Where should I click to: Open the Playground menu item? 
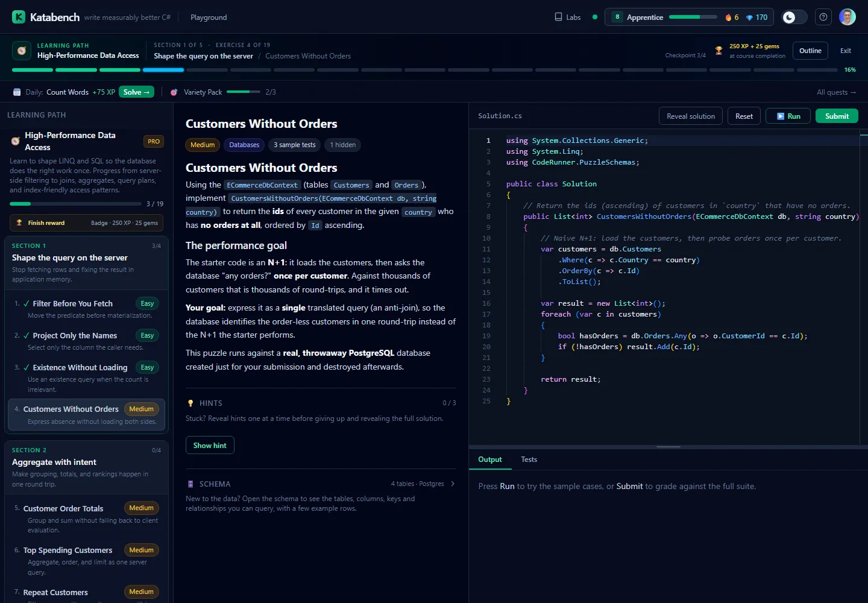(209, 17)
